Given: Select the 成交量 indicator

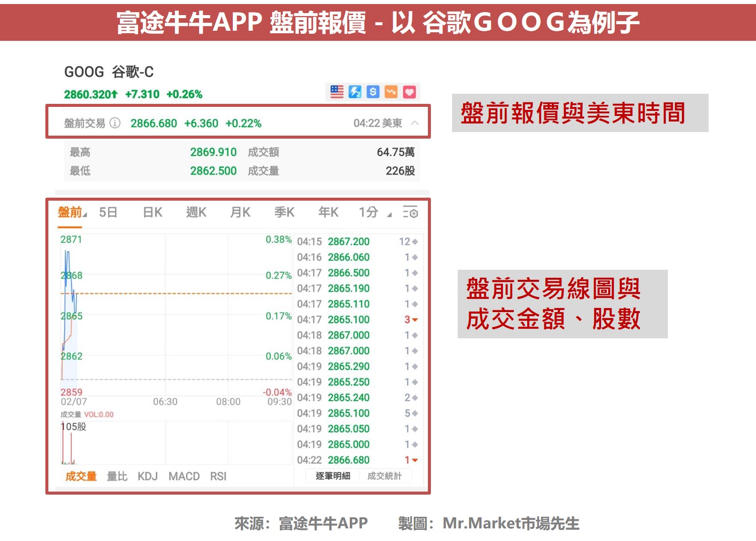Looking at the screenshot, I should (81, 476).
